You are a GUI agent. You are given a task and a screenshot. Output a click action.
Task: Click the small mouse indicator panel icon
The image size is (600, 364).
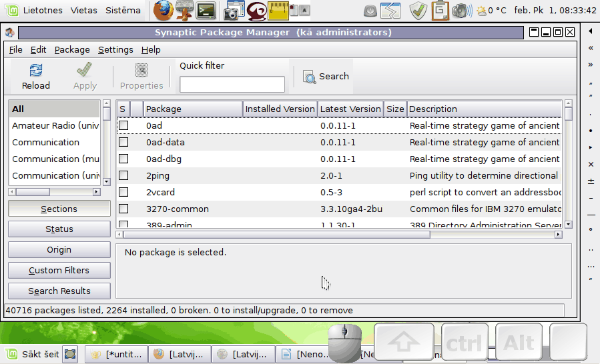pos(294,10)
